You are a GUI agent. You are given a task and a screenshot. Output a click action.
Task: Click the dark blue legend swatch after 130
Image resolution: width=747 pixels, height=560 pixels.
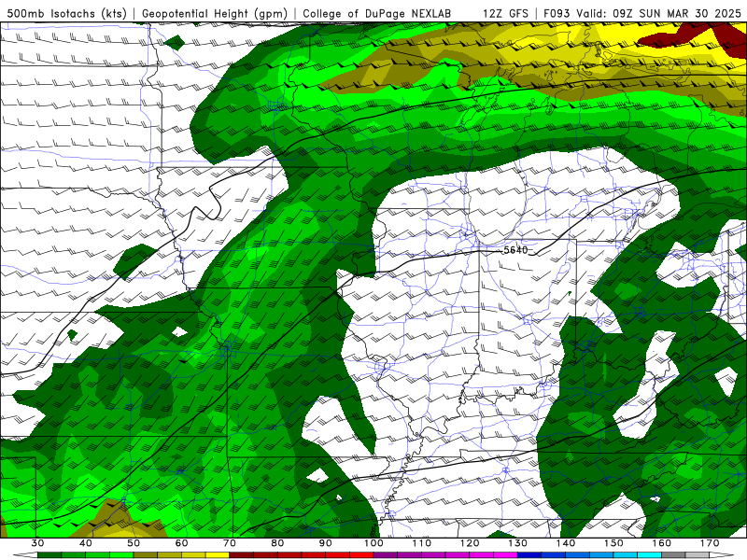[529, 555]
